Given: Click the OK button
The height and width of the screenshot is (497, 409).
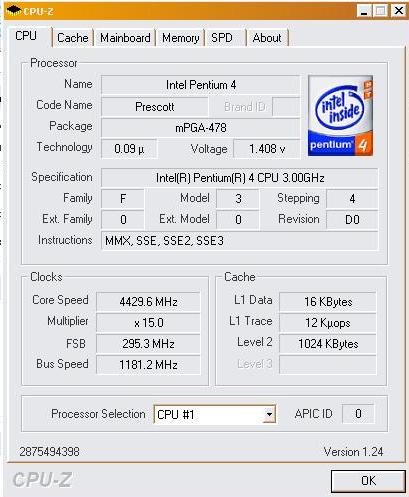Looking at the screenshot, I should click(368, 481).
